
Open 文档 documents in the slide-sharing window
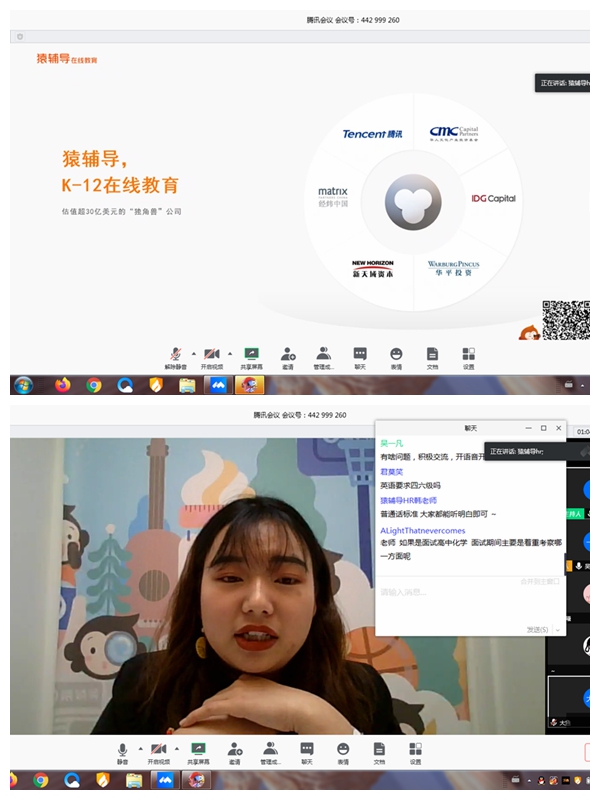tap(432, 358)
